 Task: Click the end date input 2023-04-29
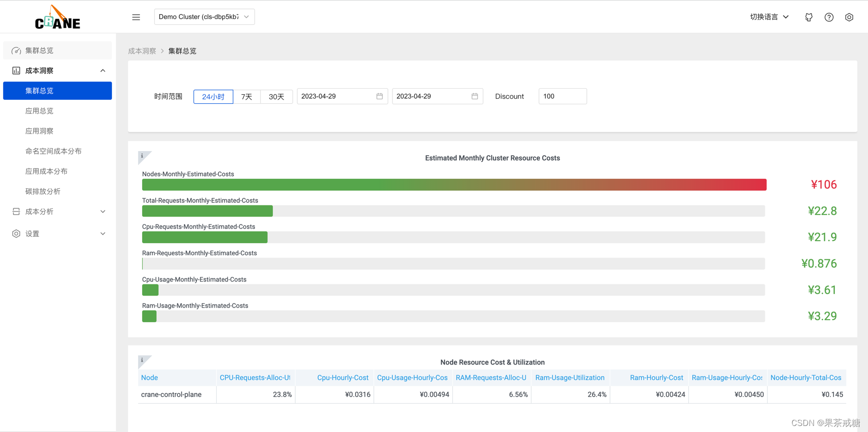[437, 96]
